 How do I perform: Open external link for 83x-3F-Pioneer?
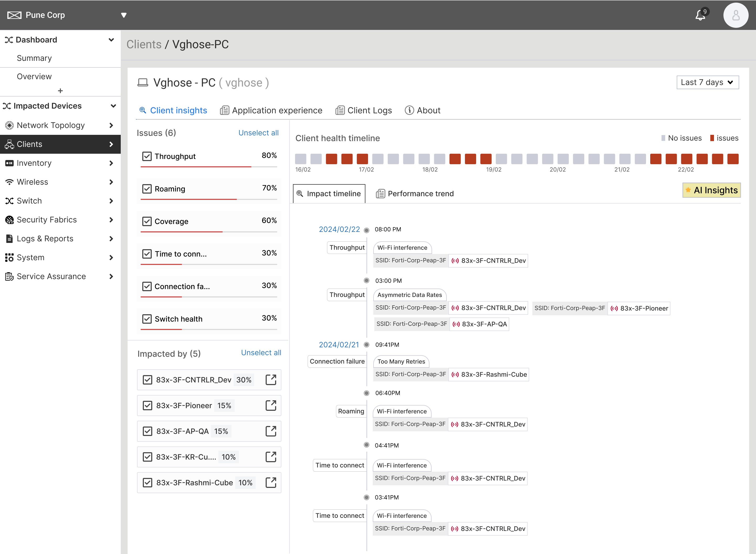[270, 406]
